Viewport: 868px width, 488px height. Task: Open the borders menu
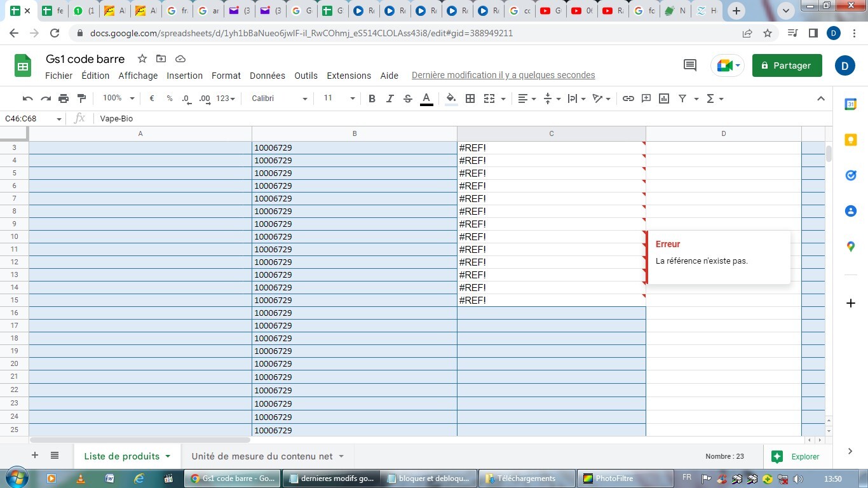(x=470, y=98)
